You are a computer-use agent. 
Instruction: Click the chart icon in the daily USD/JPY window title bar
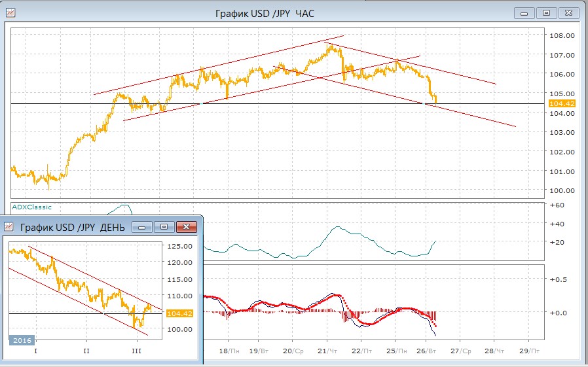(9, 226)
